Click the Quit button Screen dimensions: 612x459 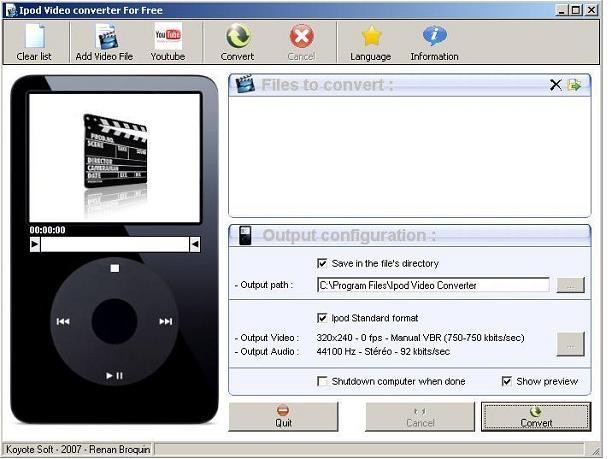tap(283, 417)
